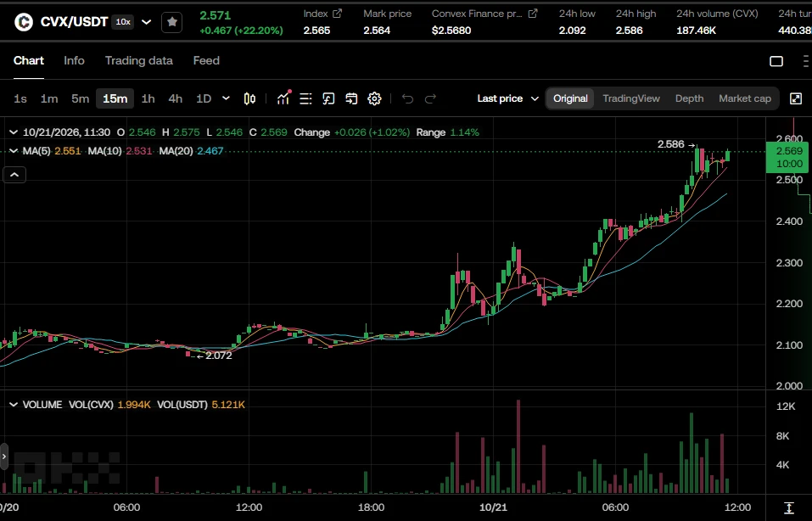This screenshot has height=521, width=812.
Task: Add CVX/USDT to favorites with star
Action: click(172, 22)
